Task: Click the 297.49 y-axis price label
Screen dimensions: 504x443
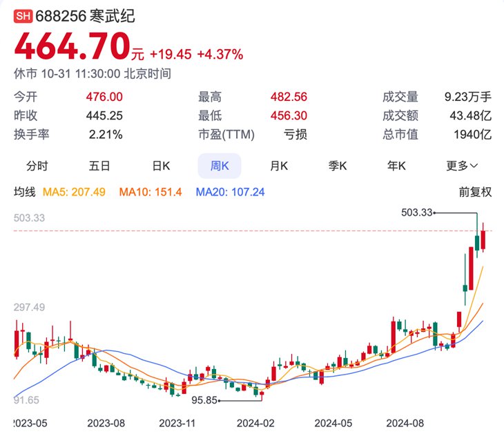Action: pos(29,308)
